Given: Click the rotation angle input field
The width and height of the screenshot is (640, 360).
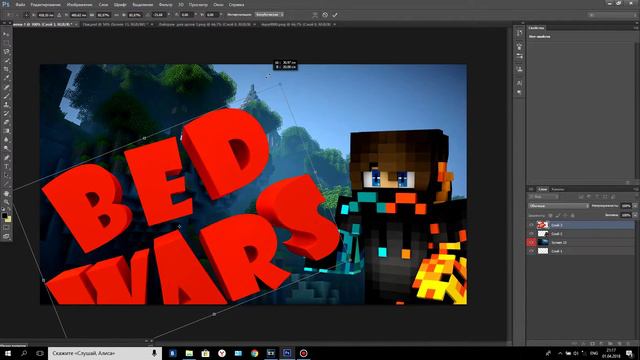Looking at the screenshot, I should click(x=158, y=15).
